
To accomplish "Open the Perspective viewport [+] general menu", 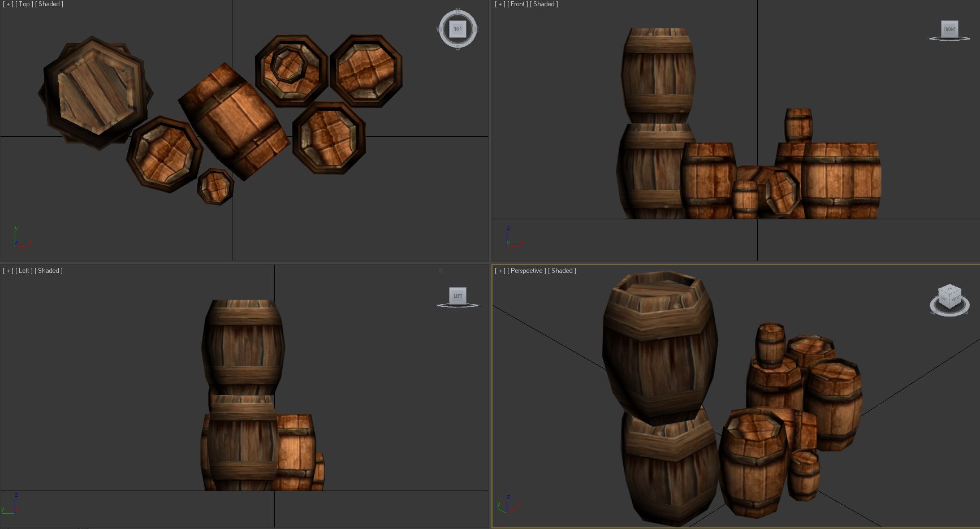I will [500, 271].
